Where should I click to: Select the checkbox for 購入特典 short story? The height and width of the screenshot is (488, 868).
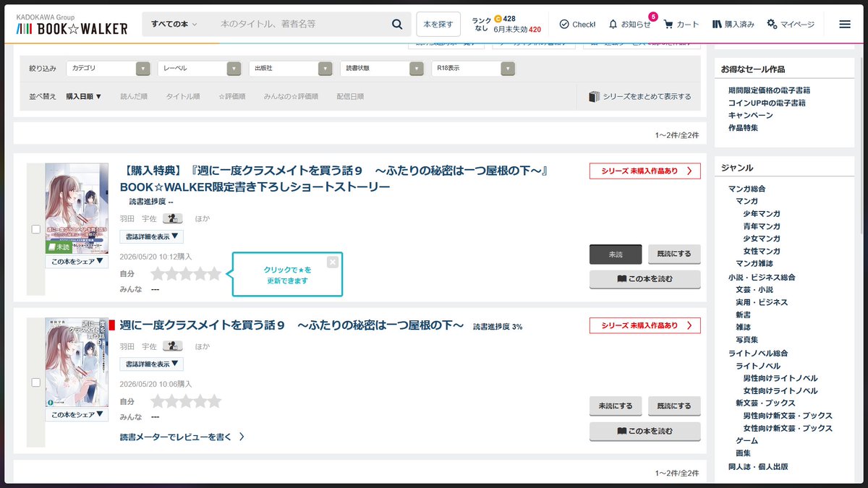[36, 229]
